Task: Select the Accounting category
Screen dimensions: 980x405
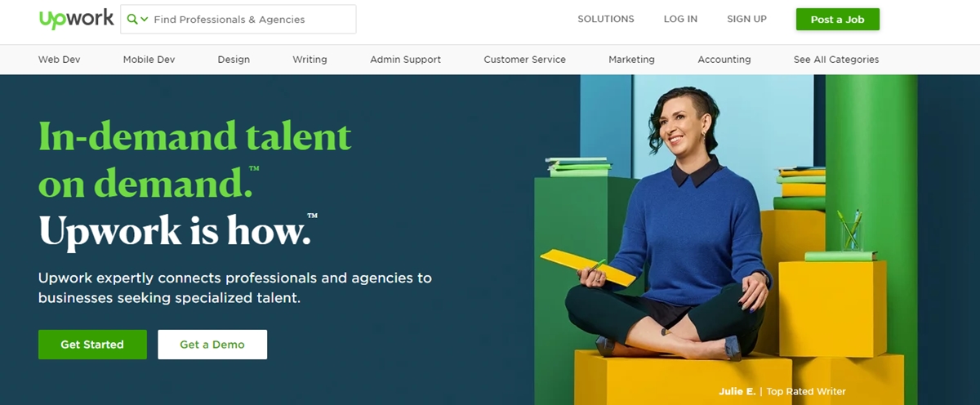Action: click(x=724, y=60)
